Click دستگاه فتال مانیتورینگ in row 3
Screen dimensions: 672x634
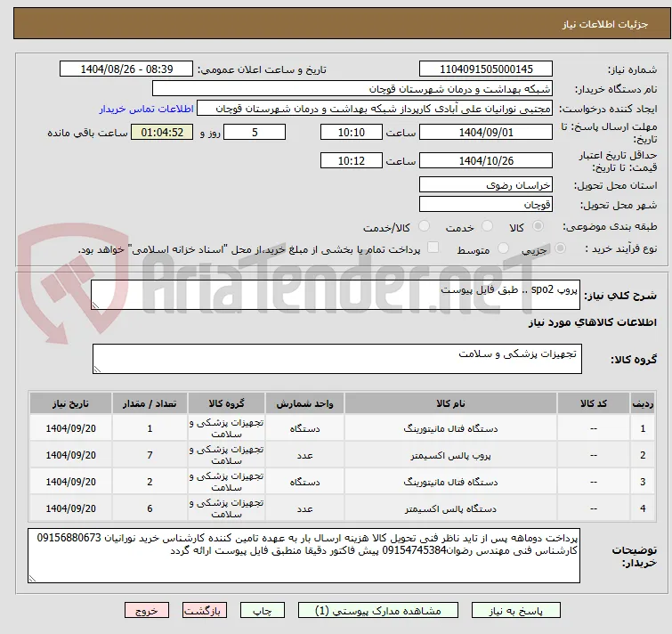click(450, 482)
